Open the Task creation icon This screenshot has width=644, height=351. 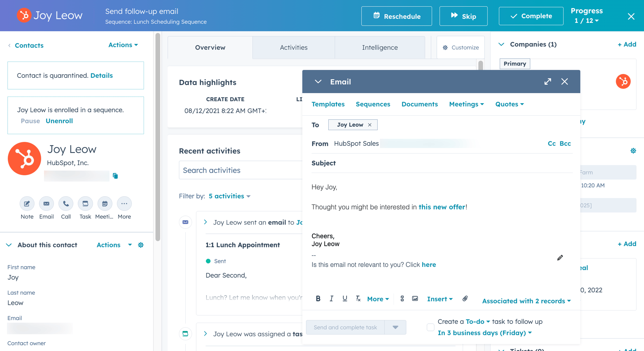click(85, 204)
